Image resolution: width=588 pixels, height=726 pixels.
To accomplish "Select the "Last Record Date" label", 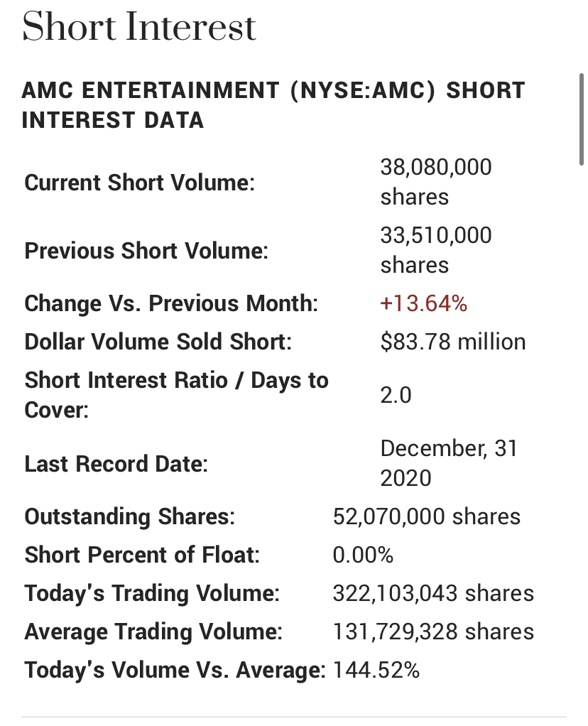I will pos(116,464).
